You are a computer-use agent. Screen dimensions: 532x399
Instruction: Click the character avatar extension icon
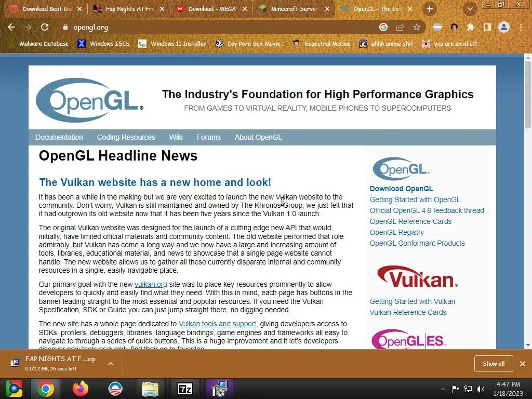pyautogui.click(x=454, y=27)
